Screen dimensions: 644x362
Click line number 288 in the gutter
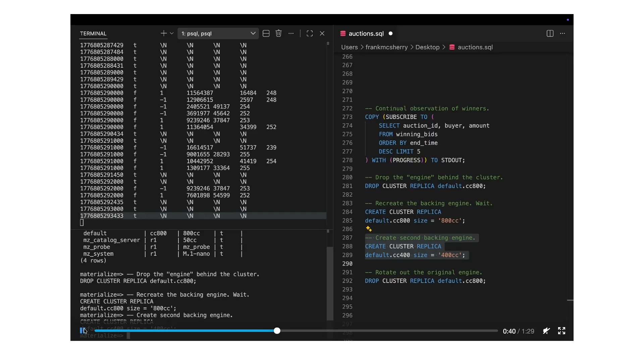point(347,246)
